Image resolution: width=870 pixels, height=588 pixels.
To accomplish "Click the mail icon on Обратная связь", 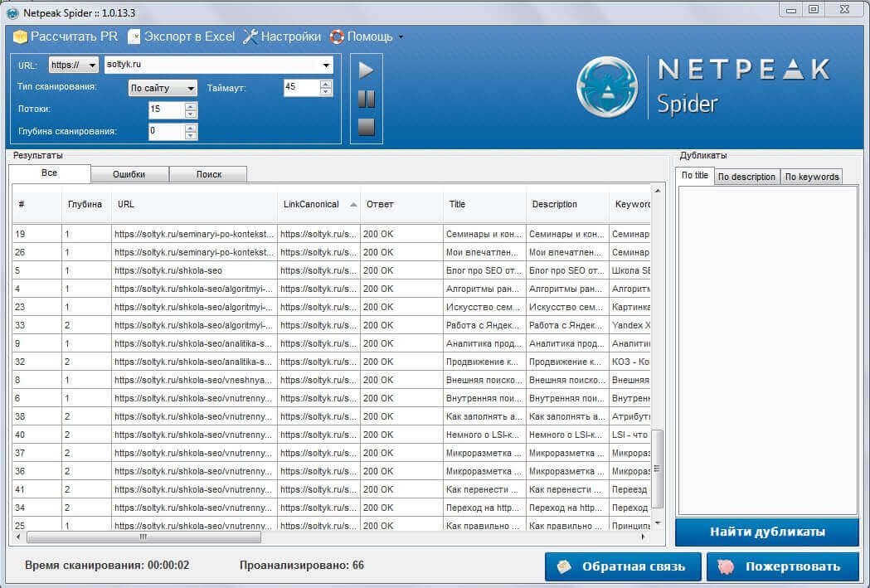I will [564, 567].
